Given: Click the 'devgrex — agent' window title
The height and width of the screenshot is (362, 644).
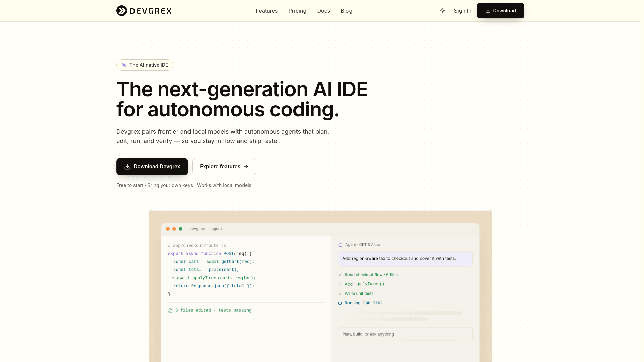Looking at the screenshot, I should point(206,229).
